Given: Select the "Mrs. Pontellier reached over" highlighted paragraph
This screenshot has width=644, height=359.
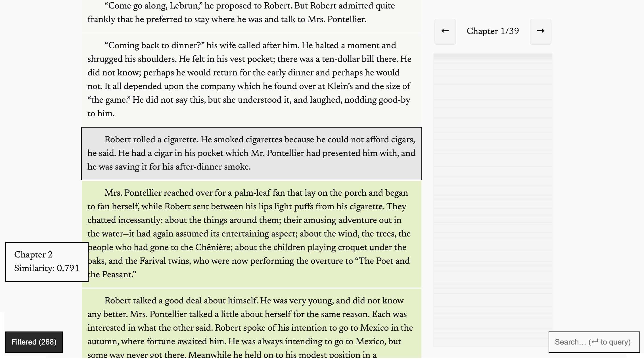Looking at the screenshot, I should click(252, 234).
